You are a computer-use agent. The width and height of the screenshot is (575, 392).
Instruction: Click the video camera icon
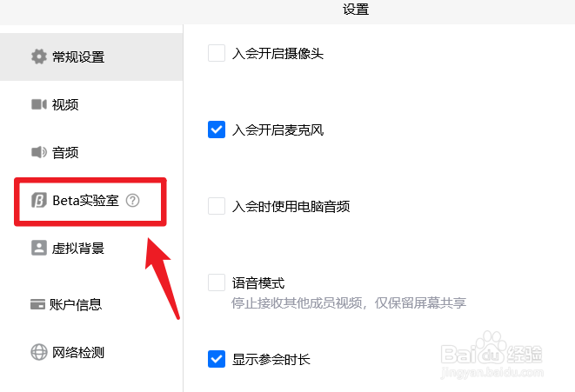[39, 104]
